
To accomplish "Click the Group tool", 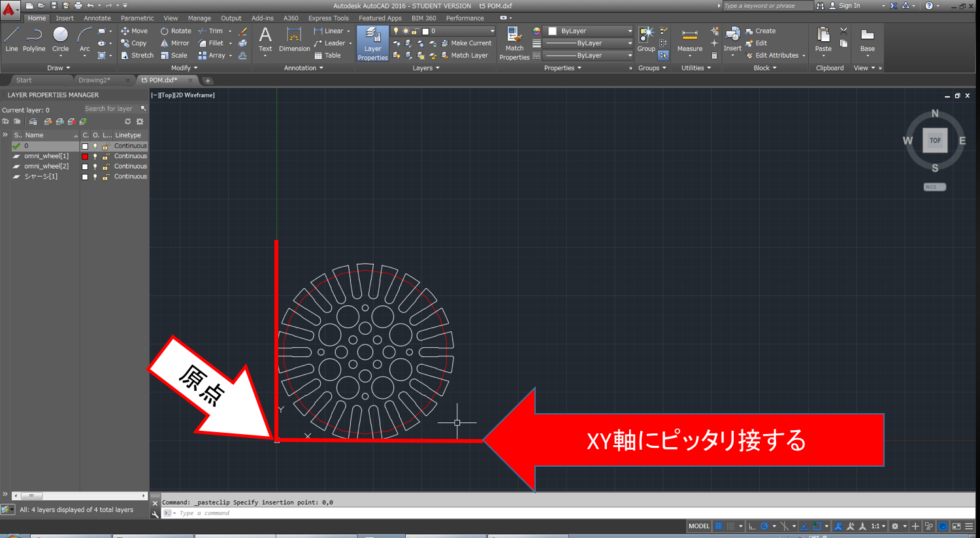I will (646, 40).
